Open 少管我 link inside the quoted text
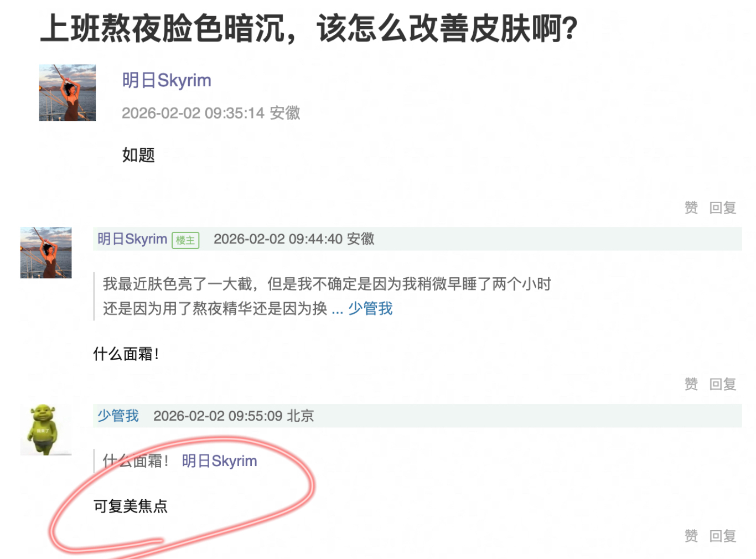 [370, 308]
